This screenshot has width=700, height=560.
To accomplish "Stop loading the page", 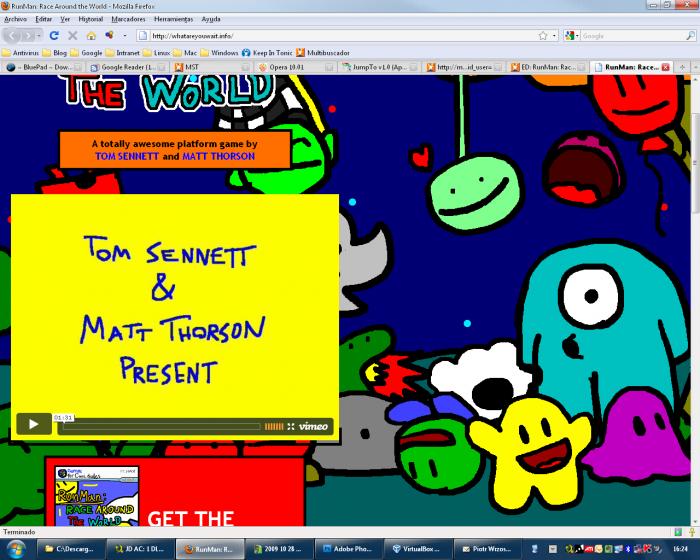I will [73, 36].
